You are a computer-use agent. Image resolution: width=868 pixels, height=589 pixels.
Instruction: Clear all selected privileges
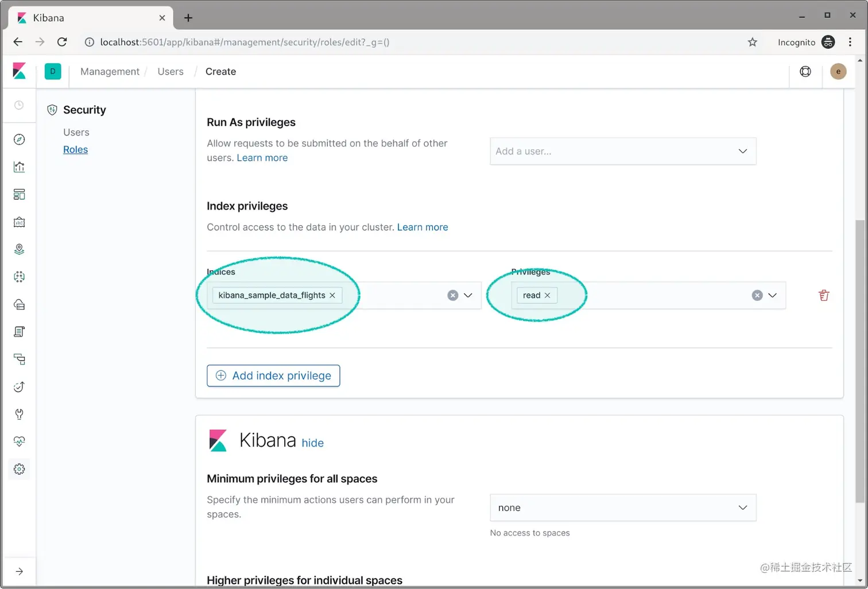[757, 295]
